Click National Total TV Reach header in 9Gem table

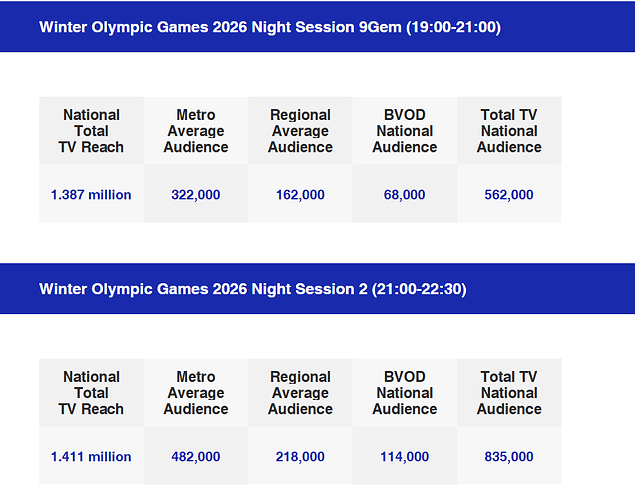tap(91, 131)
